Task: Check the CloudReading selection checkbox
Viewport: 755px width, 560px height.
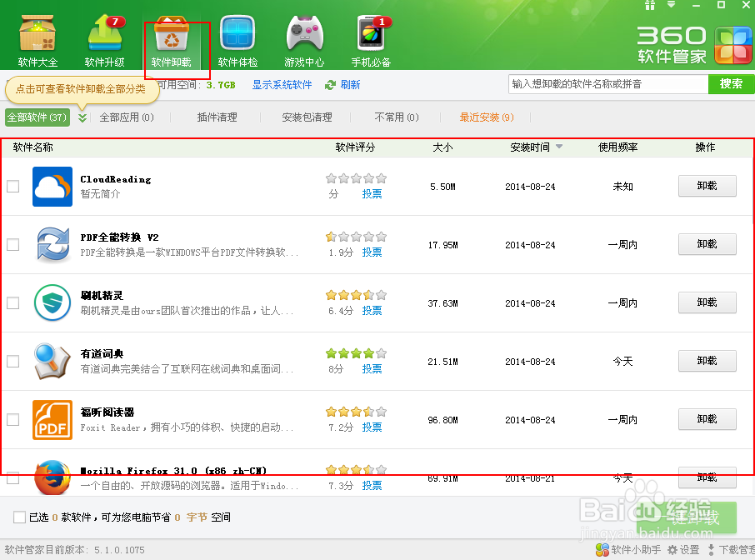Action: point(12,186)
